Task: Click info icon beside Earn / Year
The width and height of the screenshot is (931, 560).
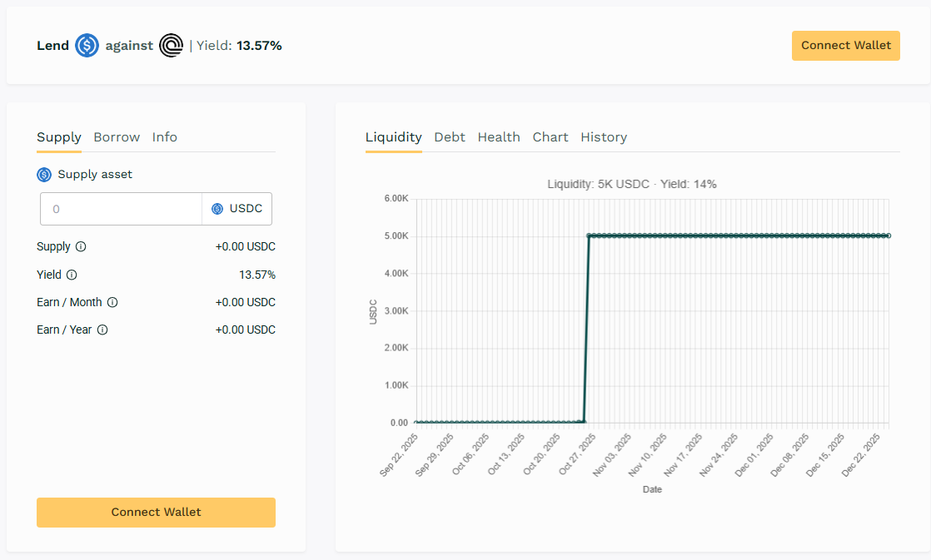Action: click(x=102, y=330)
